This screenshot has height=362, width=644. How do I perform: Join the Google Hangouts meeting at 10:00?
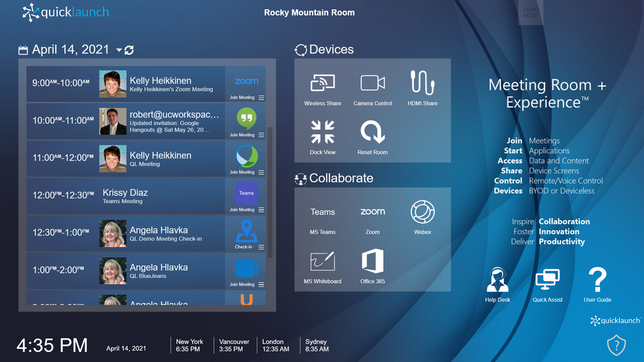click(245, 122)
